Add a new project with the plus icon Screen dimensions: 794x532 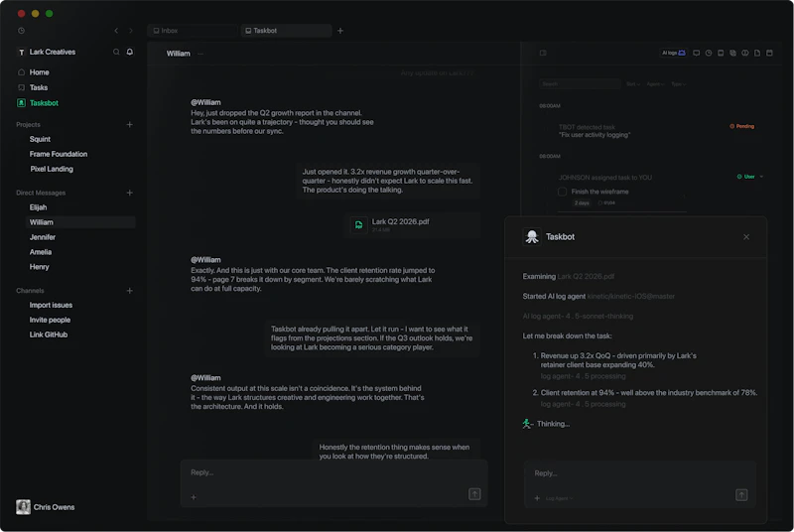pos(130,124)
